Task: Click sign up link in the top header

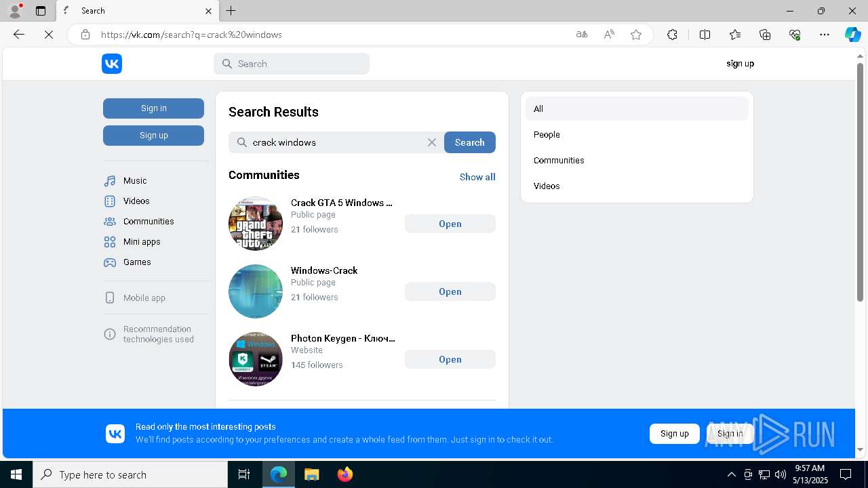Action: click(x=740, y=64)
